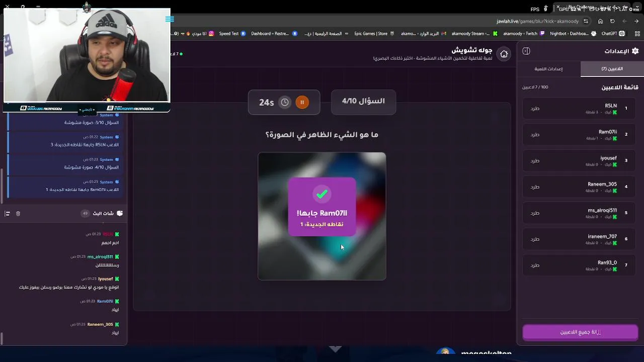
Task: Go to the game home icon
Action: pos(504,54)
